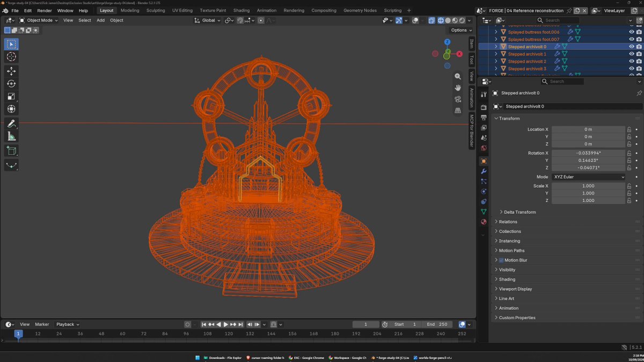Click the pan view hand icon
This screenshot has height=362, width=644.
pos(458,88)
